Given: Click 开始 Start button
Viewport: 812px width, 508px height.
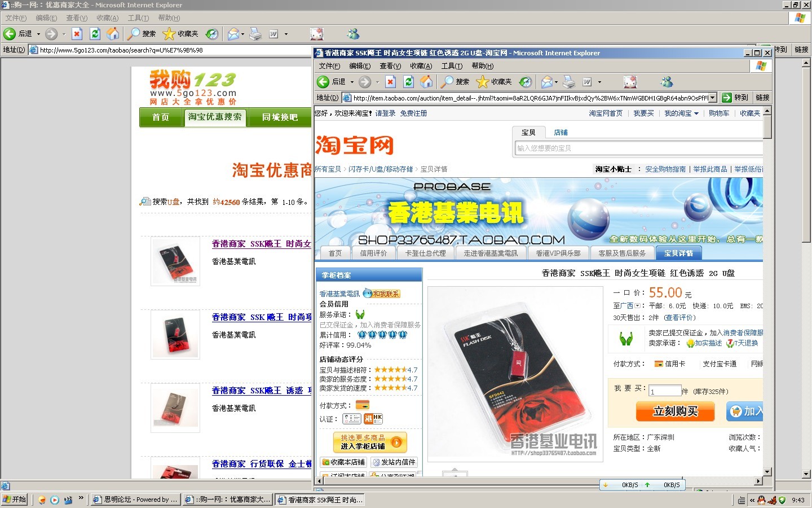Looking at the screenshot, I should tap(15, 500).
